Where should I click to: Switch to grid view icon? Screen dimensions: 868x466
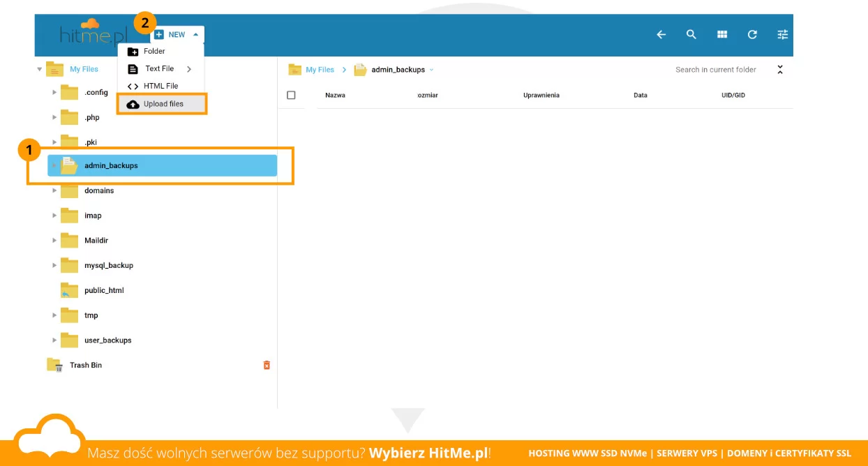[x=722, y=34]
